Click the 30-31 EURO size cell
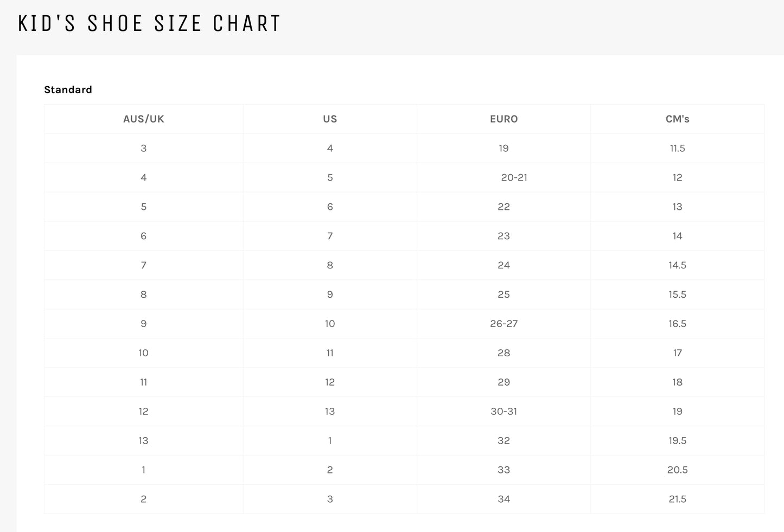 tap(503, 412)
